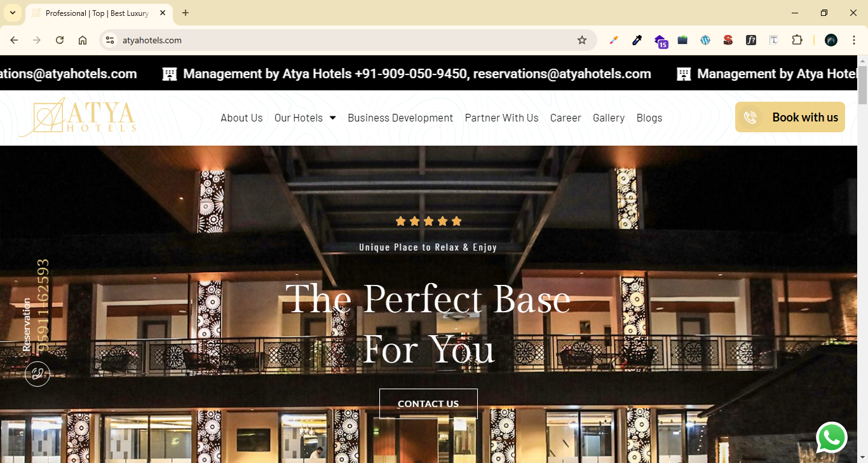View site information icon in address bar
The image size is (868, 463).
coord(110,40)
